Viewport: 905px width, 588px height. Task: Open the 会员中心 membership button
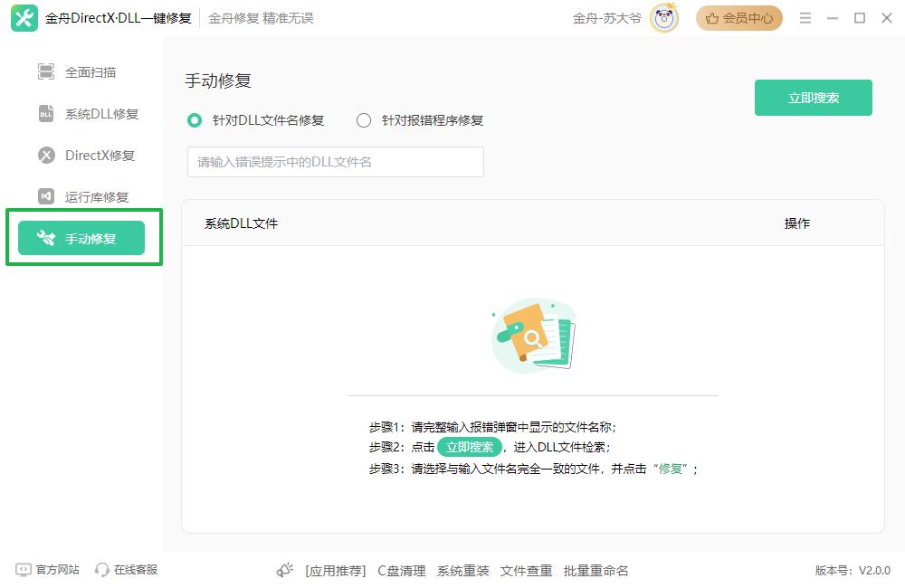click(738, 18)
